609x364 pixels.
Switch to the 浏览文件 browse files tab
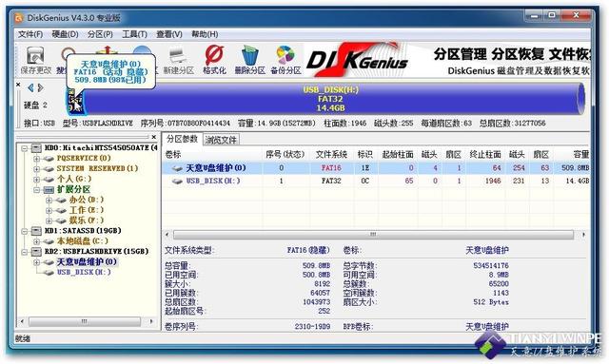coord(221,140)
